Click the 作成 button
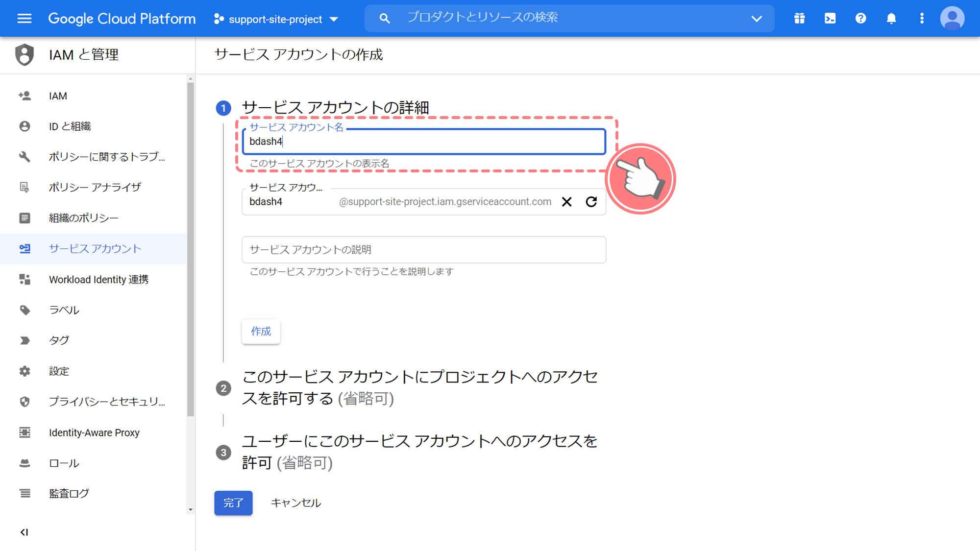 tap(261, 332)
